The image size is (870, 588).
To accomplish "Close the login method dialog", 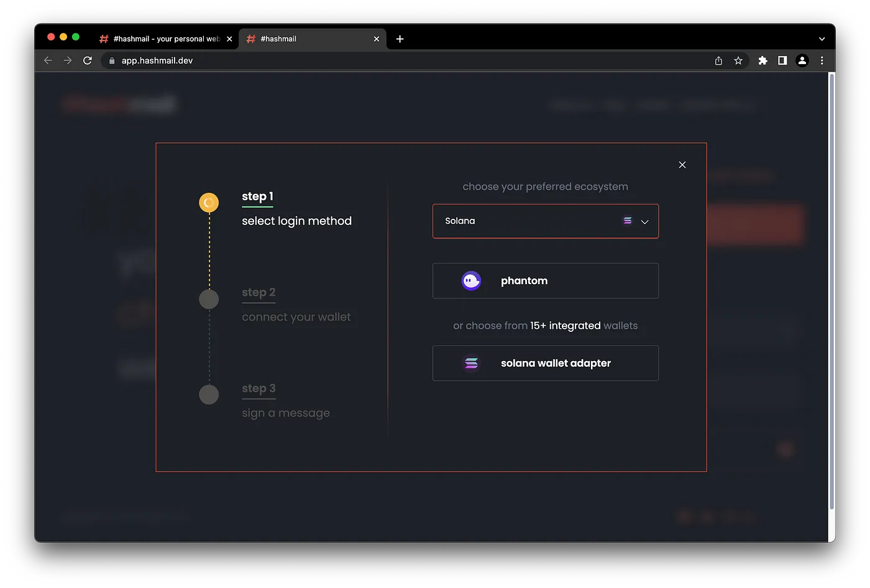I will click(x=682, y=165).
